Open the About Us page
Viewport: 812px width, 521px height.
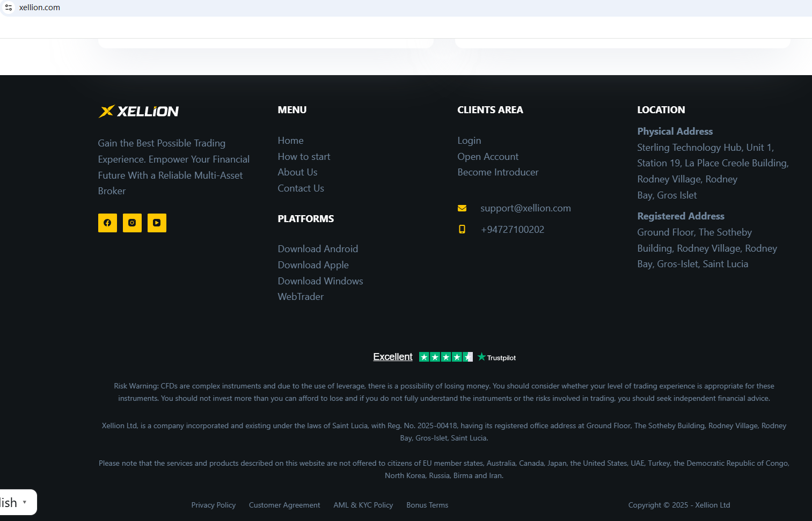(x=297, y=172)
